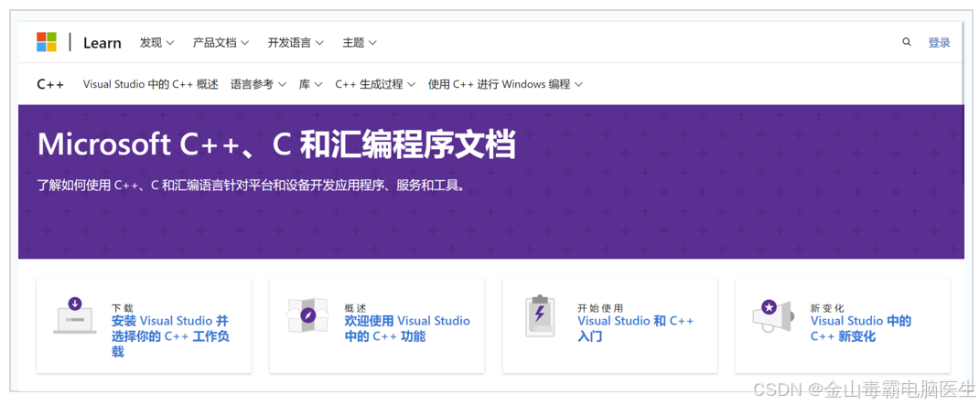
Task: Click the search magnifier icon
Action: tap(906, 42)
